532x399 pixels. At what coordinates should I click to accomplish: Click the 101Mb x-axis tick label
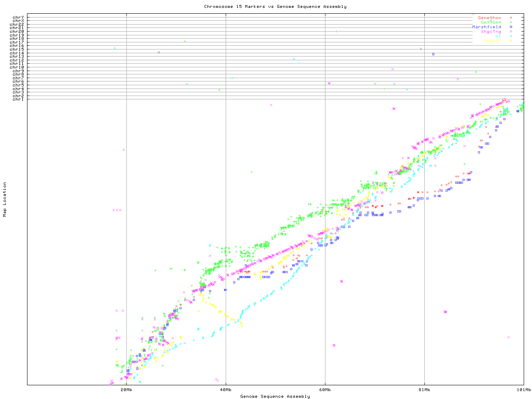524,390
